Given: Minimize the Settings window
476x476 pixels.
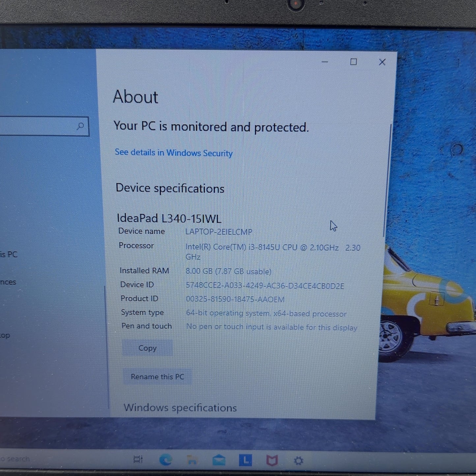Looking at the screenshot, I should (325, 62).
